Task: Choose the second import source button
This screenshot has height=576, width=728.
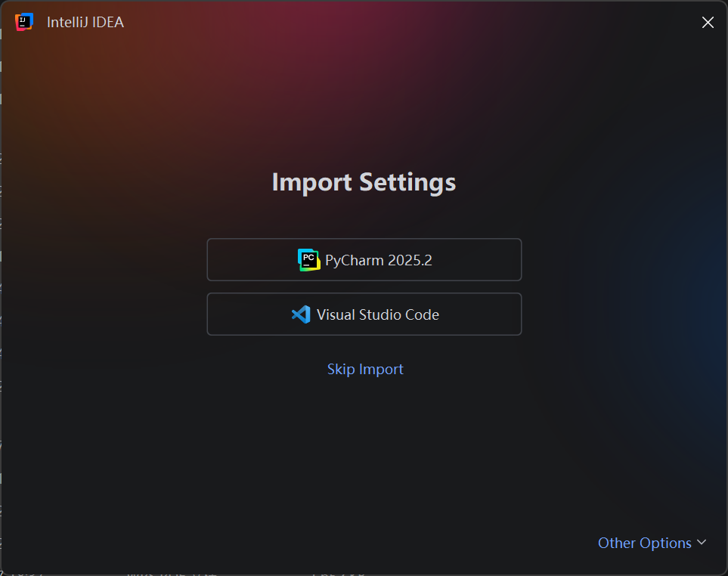Action: pyautogui.click(x=364, y=314)
